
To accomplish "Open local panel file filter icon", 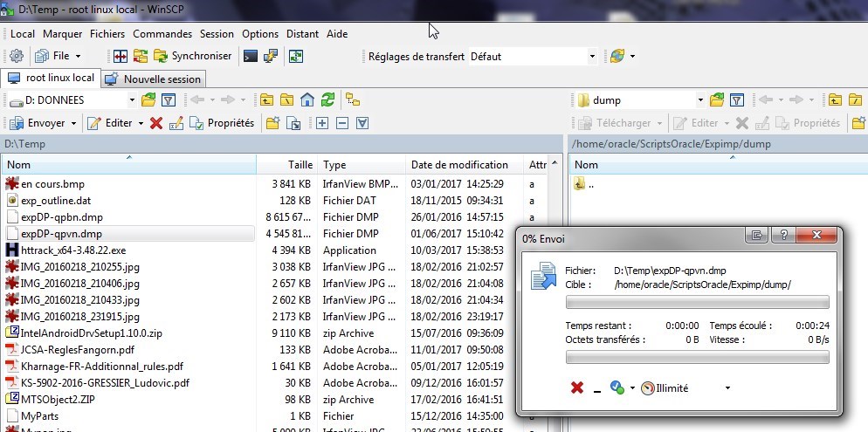I will coord(169,99).
